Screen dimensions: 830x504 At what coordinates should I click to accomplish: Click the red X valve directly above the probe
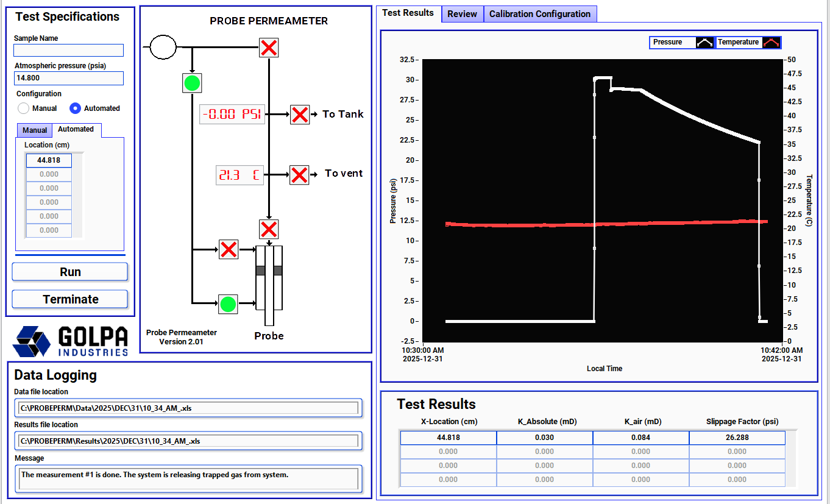point(269,229)
